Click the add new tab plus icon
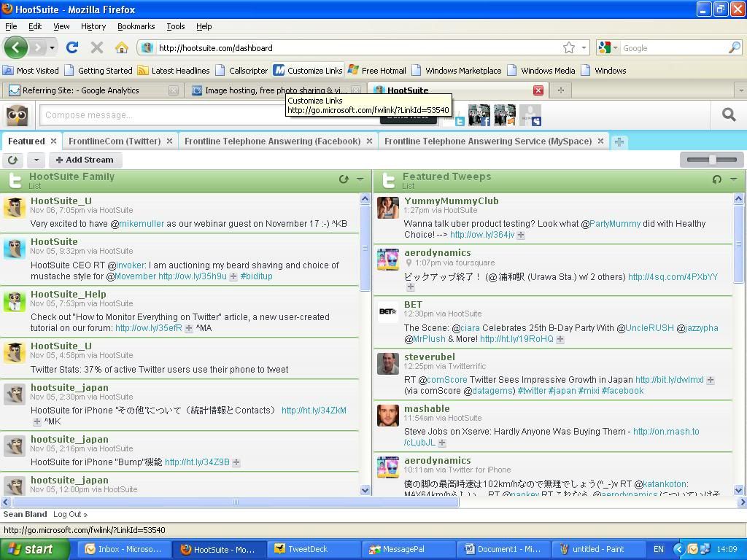 pos(619,141)
